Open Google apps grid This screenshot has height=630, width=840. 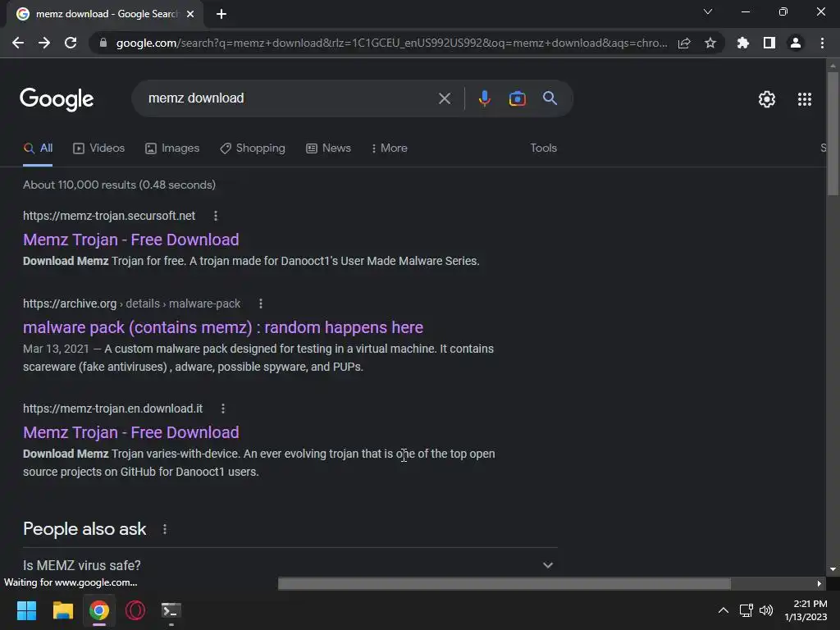[804, 99]
